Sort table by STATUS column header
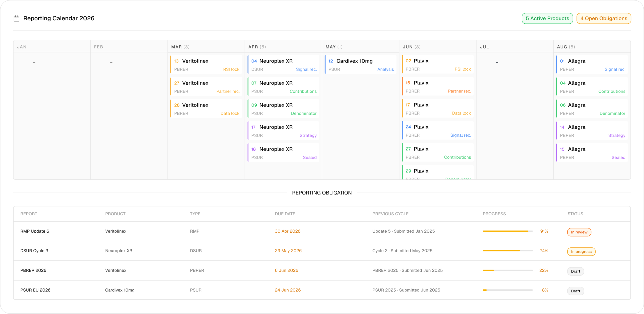 click(x=575, y=214)
